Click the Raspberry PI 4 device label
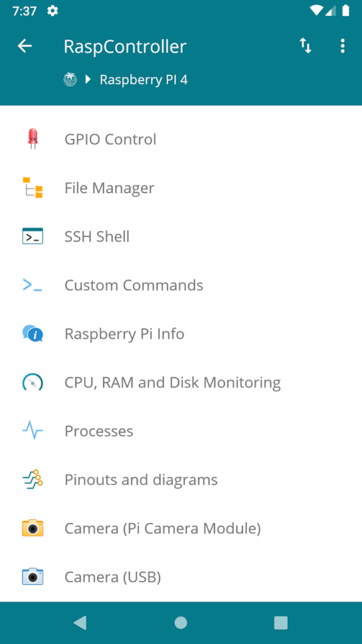362x644 pixels. pyautogui.click(x=144, y=80)
